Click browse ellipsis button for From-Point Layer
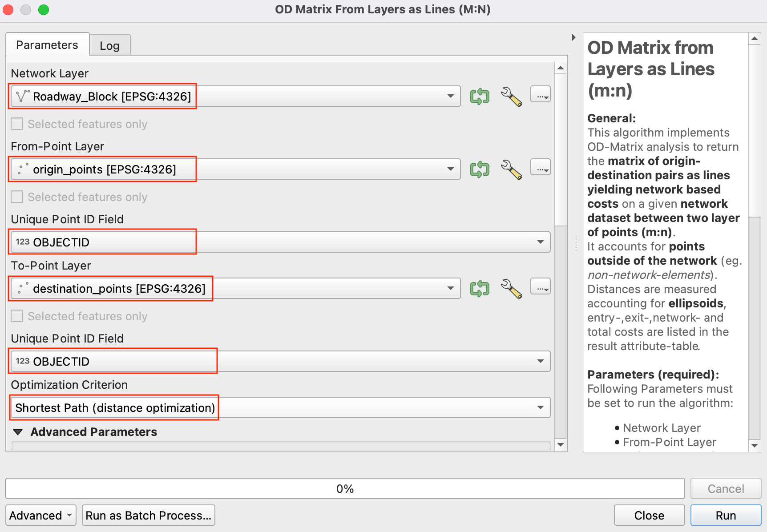Viewport: 767px width, 532px height. [541, 168]
